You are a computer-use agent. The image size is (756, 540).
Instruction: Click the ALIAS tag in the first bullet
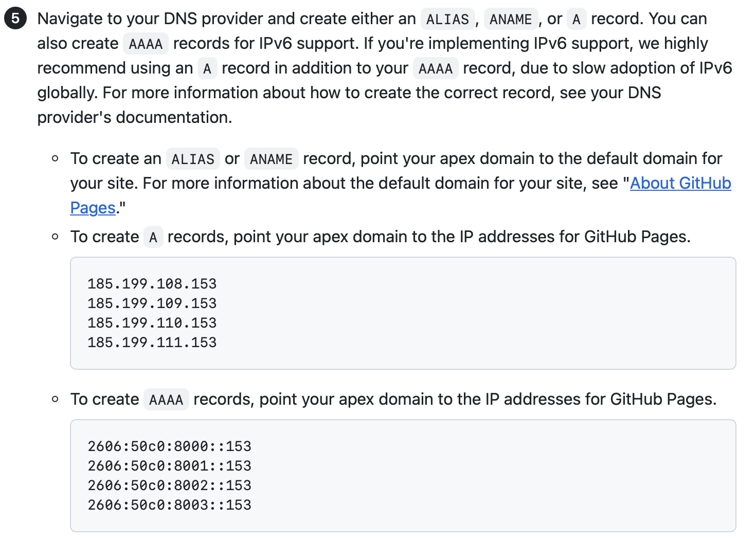click(193, 159)
